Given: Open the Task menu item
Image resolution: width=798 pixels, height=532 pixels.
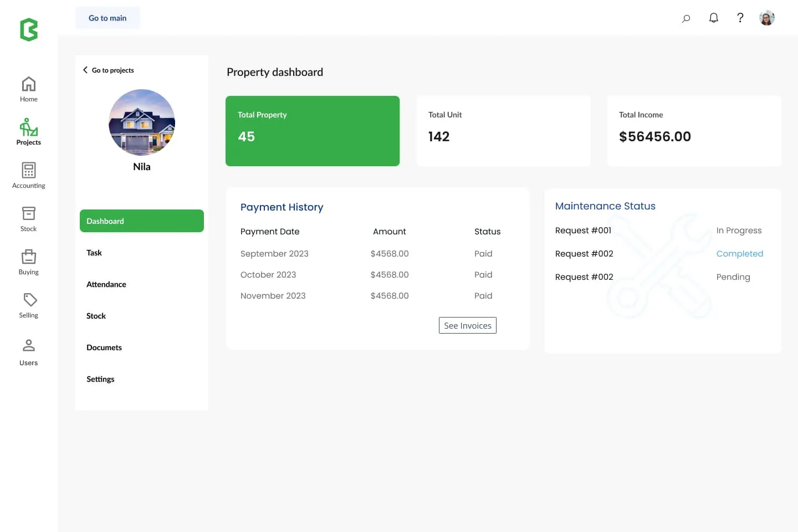Looking at the screenshot, I should pyautogui.click(x=94, y=253).
